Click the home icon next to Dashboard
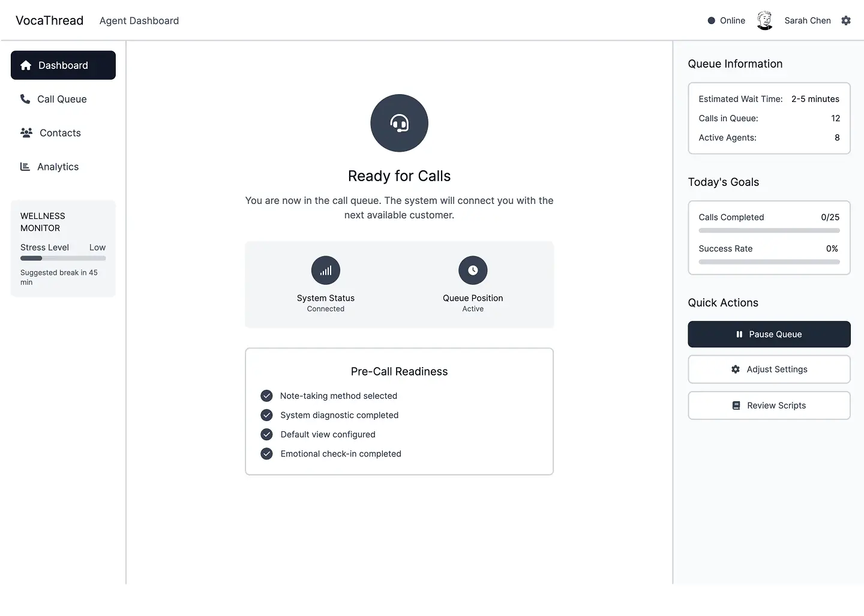The height and width of the screenshot is (616, 864). pos(26,65)
